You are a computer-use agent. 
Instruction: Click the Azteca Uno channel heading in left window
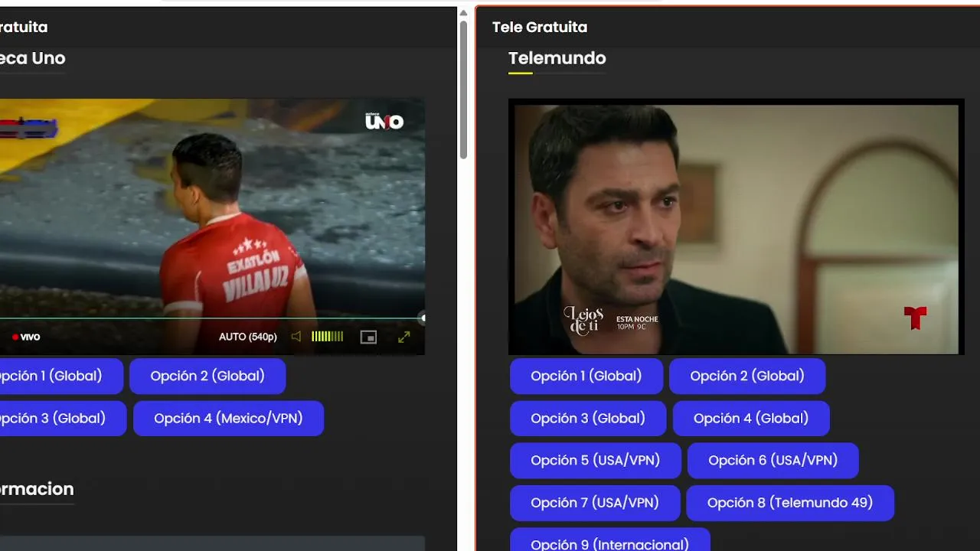pos(33,58)
